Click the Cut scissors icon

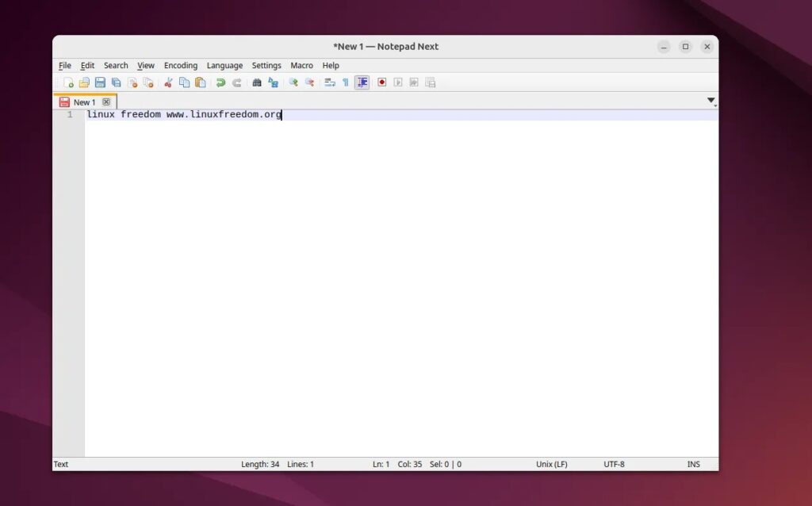coord(168,82)
